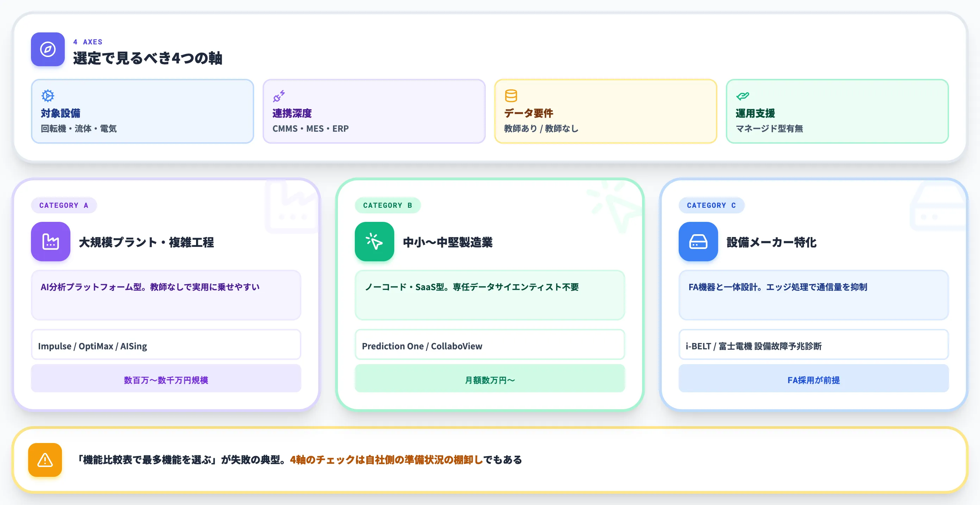Viewport: 980px width, 505px height.
Task: Click the title 設備メーカー特化
Action: pyautogui.click(x=772, y=242)
